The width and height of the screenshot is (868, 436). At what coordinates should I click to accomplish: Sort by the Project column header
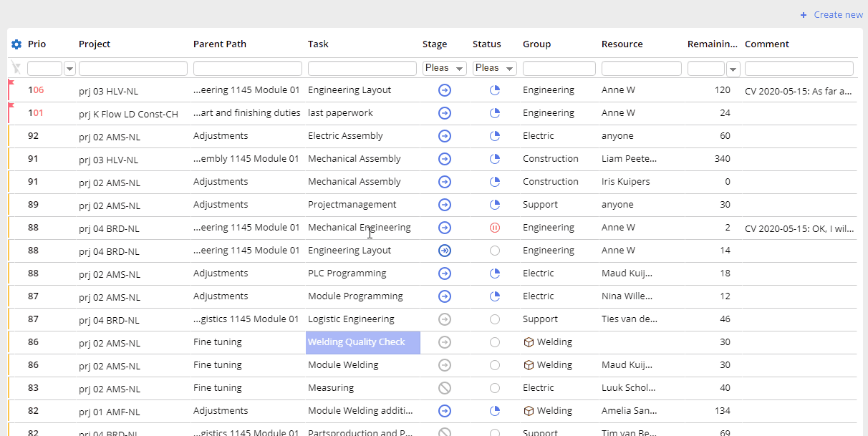click(x=95, y=44)
